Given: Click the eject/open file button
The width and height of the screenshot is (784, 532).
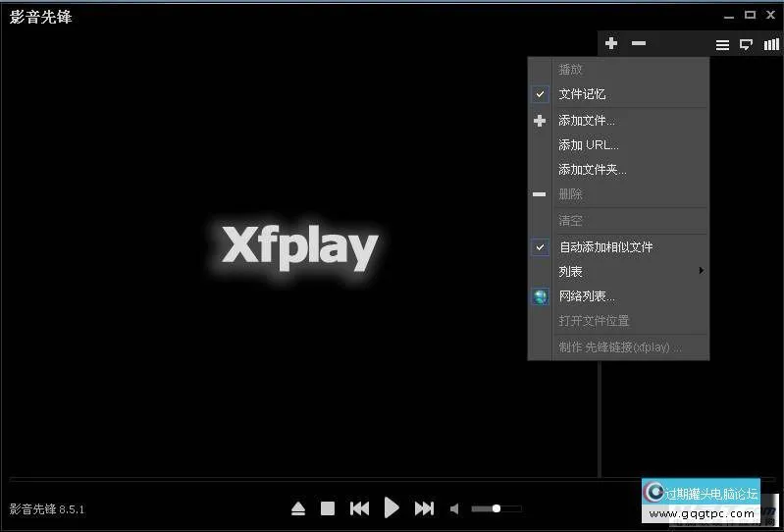Looking at the screenshot, I should [298, 508].
